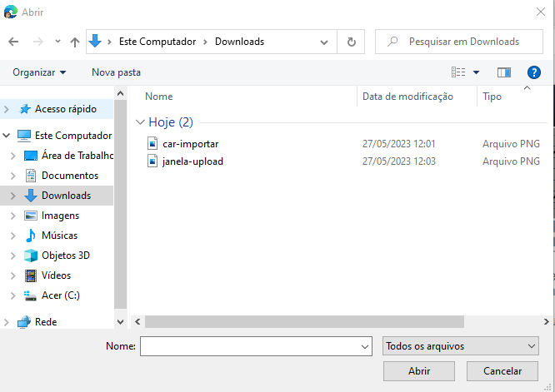Click Nova pasta in the toolbar
This screenshot has width=555, height=392.
click(116, 72)
